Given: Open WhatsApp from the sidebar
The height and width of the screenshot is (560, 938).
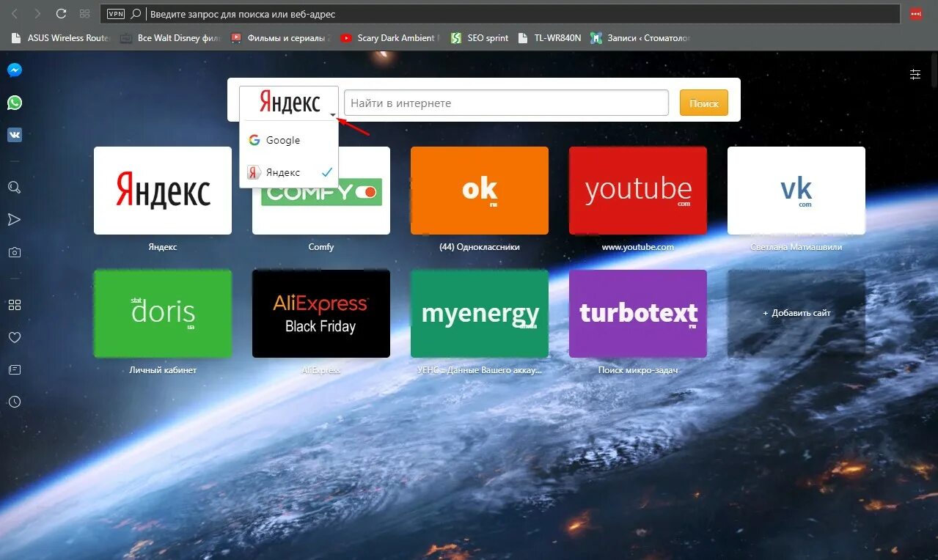Looking at the screenshot, I should pos(15,103).
